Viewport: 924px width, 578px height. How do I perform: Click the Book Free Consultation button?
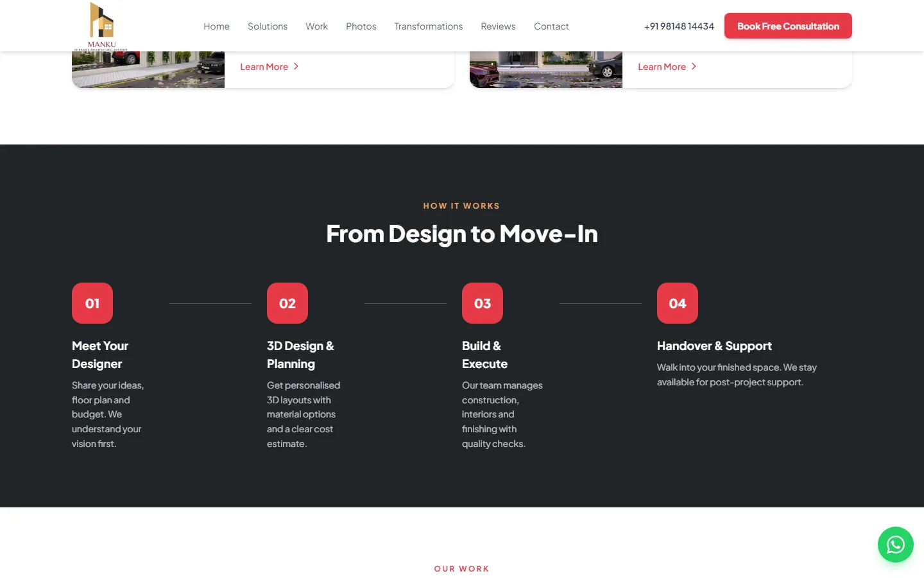pyautogui.click(x=788, y=26)
